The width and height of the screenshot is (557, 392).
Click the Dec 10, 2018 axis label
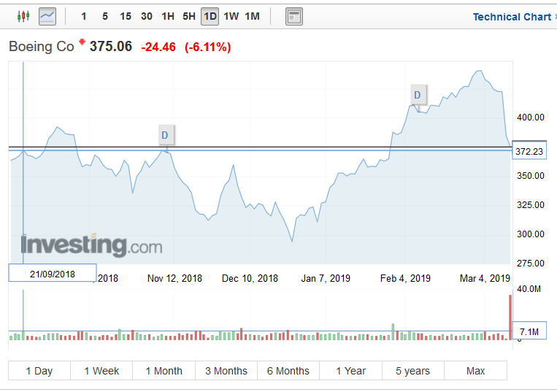click(x=250, y=278)
